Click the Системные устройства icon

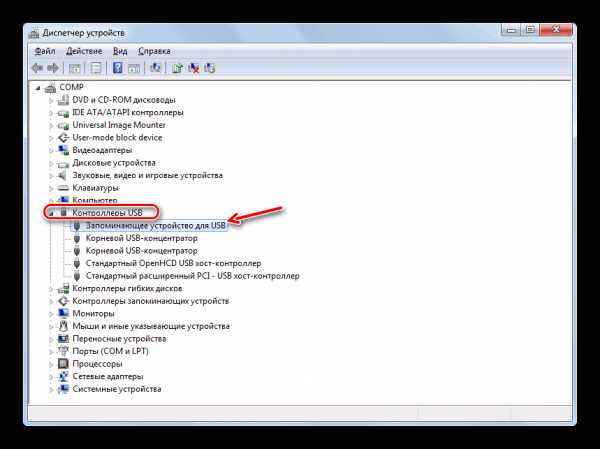pos(63,389)
